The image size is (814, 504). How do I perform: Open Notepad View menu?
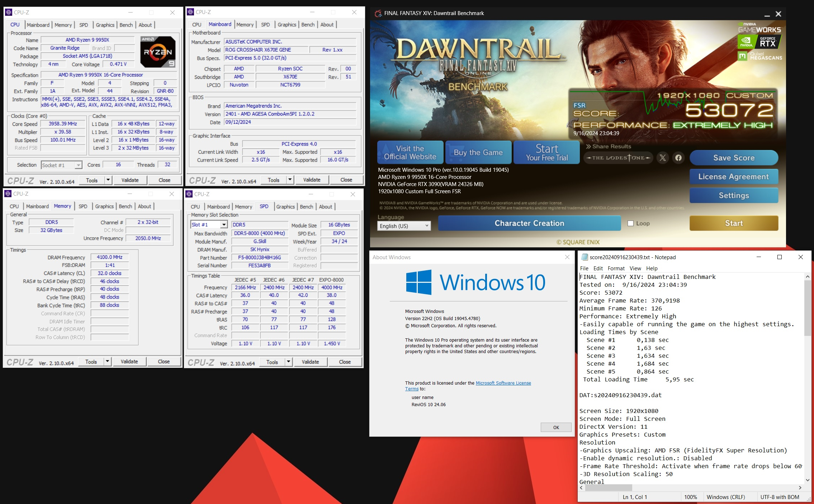pyautogui.click(x=635, y=268)
